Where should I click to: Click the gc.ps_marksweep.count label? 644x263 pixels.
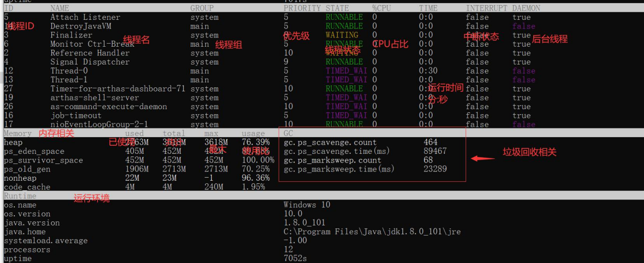333,160
